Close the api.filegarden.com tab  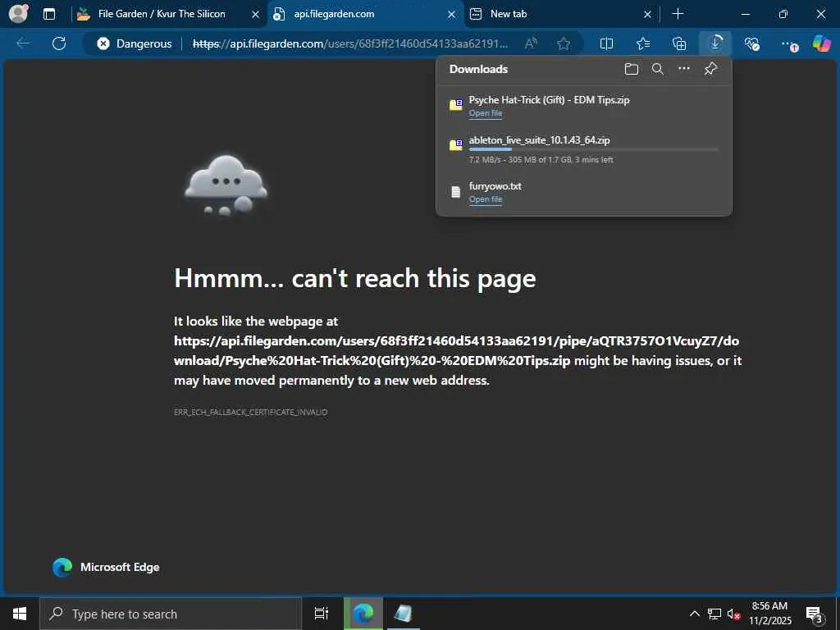(452, 15)
